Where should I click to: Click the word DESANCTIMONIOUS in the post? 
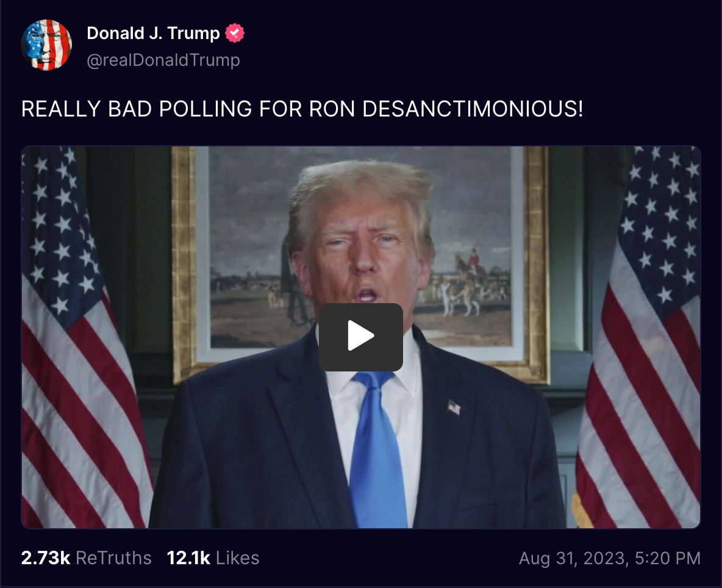pyautogui.click(x=473, y=109)
